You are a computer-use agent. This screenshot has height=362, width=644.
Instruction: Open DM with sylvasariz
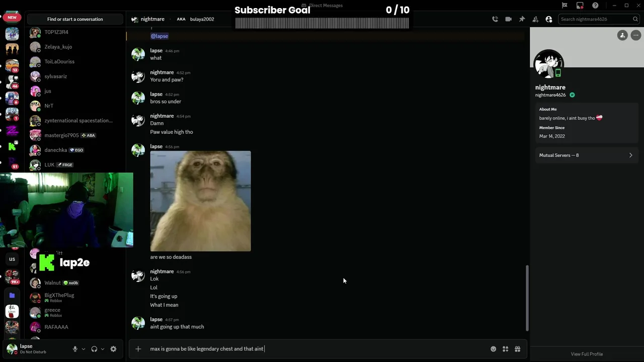(x=75, y=76)
